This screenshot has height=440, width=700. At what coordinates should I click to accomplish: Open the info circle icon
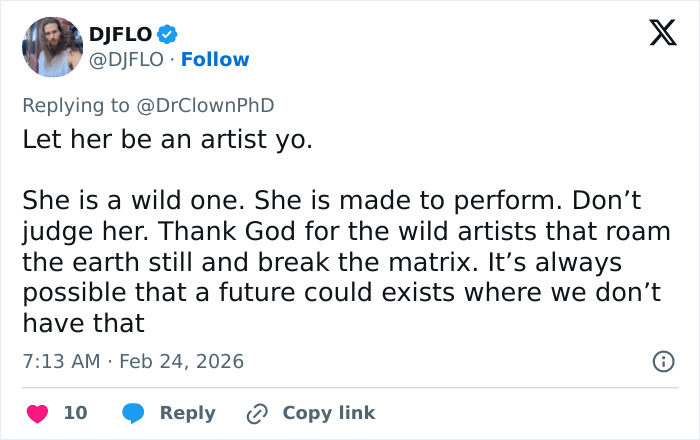tap(662, 361)
